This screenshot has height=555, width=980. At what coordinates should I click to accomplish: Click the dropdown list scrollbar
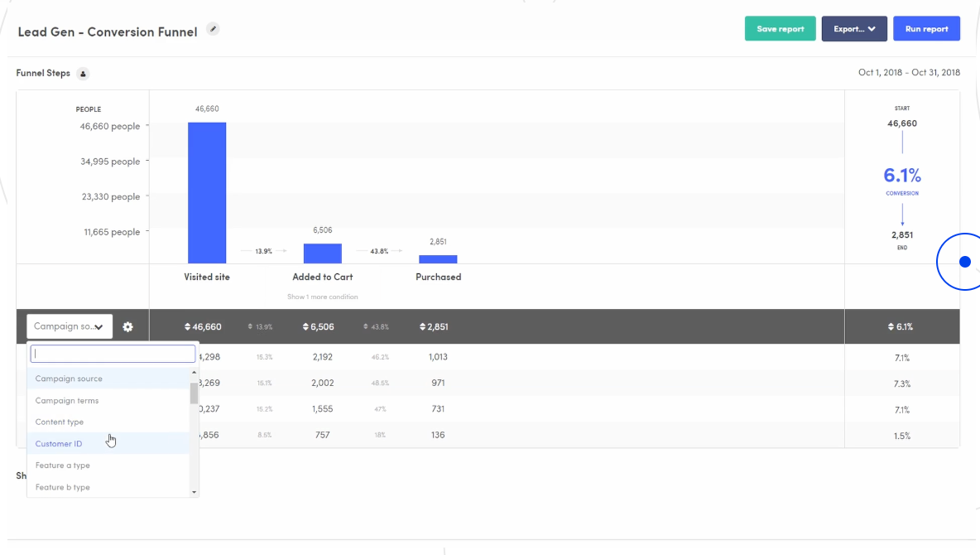pyautogui.click(x=193, y=389)
